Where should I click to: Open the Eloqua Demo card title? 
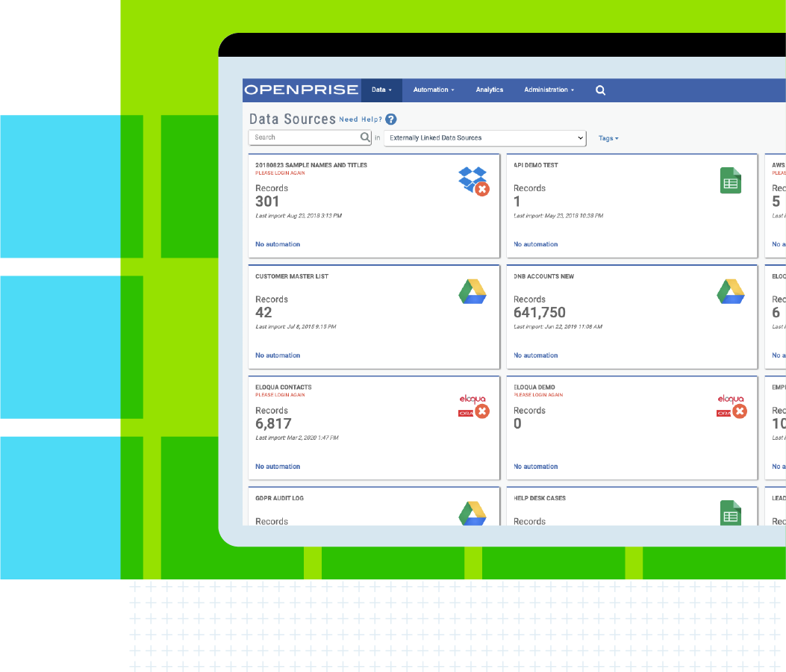coord(534,388)
